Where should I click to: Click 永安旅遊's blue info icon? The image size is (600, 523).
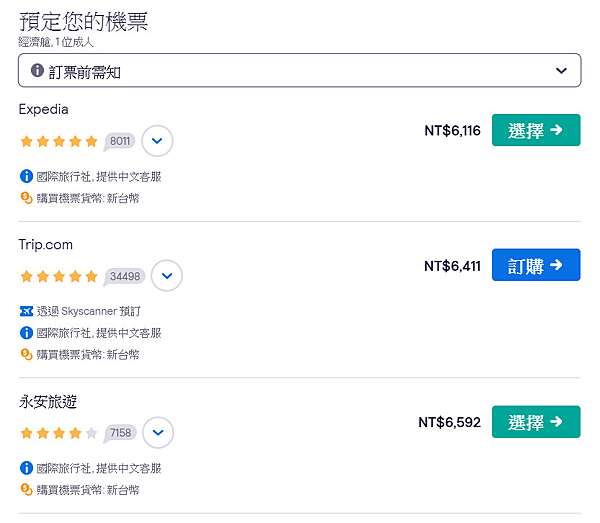tap(26, 468)
